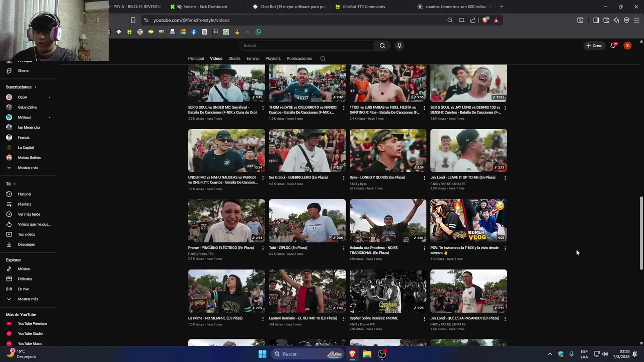This screenshot has width=644, height=362.
Task: Open the Publicaciones channel tab
Action: point(299,59)
